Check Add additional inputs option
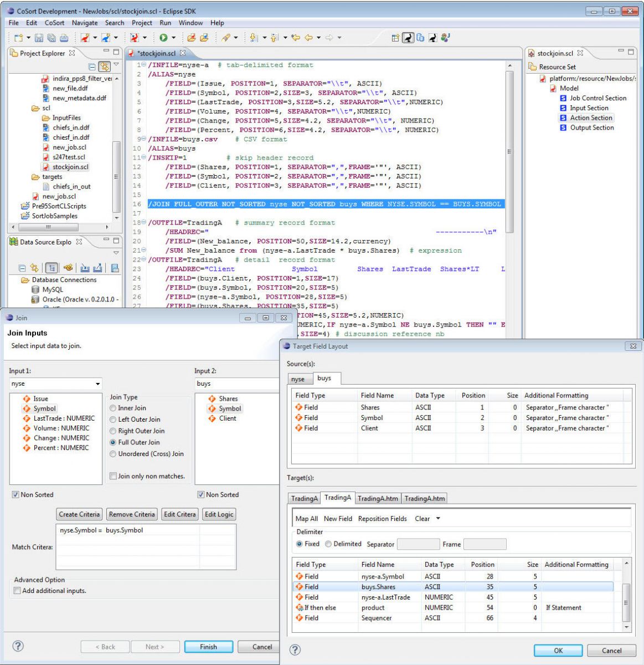Viewport: 644px width, 665px height. pyautogui.click(x=17, y=591)
